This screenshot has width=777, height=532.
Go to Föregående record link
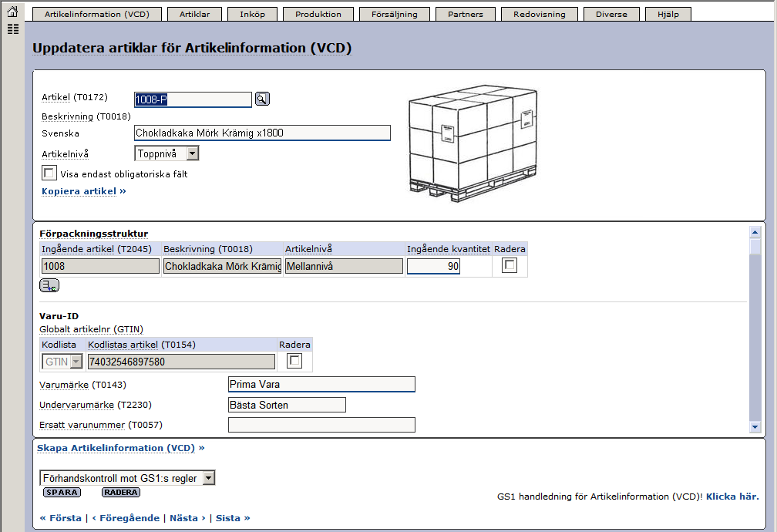(126, 518)
